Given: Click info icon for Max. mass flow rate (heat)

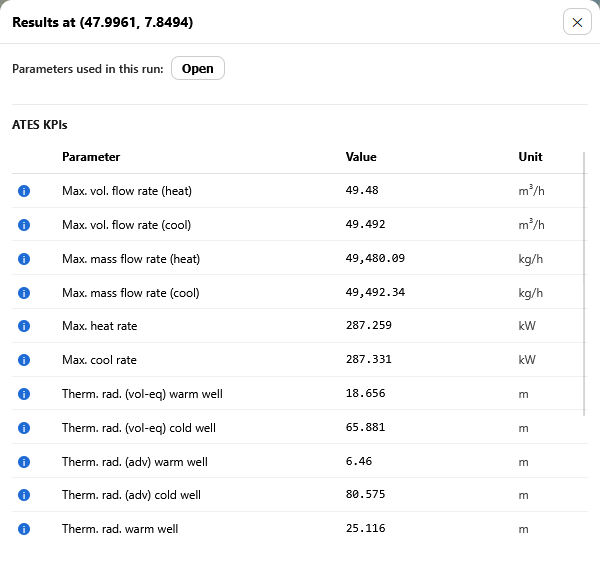Looking at the screenshot, I should (24, 259).
